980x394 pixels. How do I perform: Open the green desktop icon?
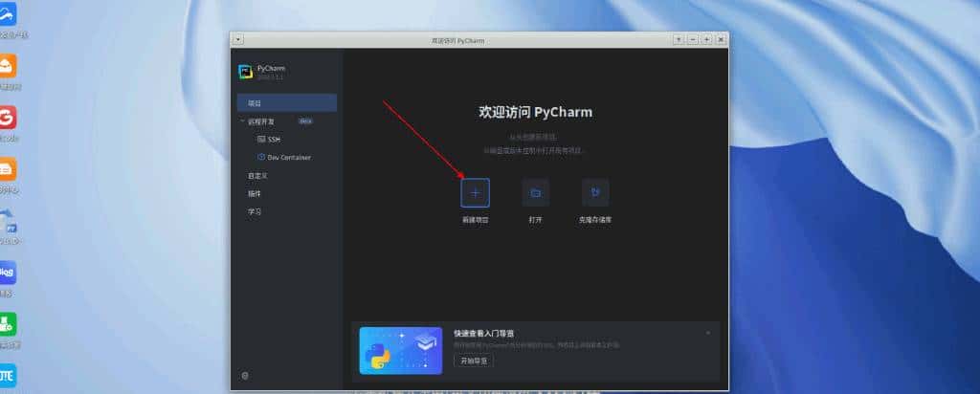pyautogui.click(x=8, y=324)
